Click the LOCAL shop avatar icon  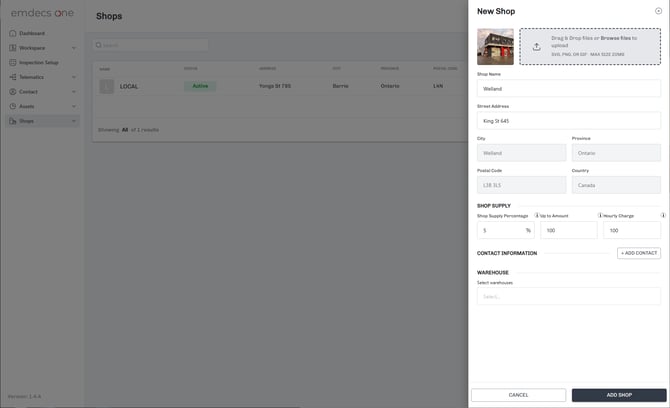tap(107, 86)
